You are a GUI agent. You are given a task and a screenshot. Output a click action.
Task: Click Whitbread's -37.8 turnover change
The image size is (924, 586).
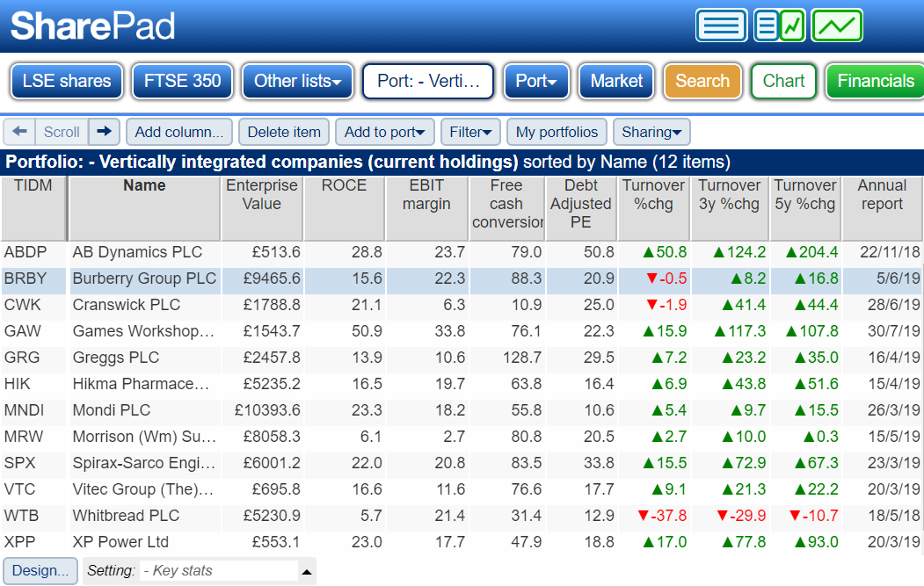(x=662, y=516)
